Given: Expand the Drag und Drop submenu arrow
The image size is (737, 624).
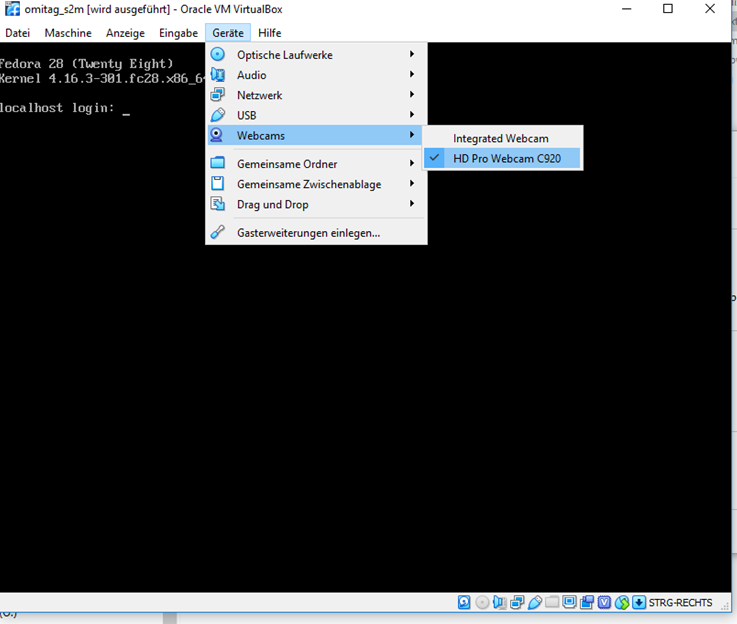Looking at the screenshot, I should [x=411, y=204].
